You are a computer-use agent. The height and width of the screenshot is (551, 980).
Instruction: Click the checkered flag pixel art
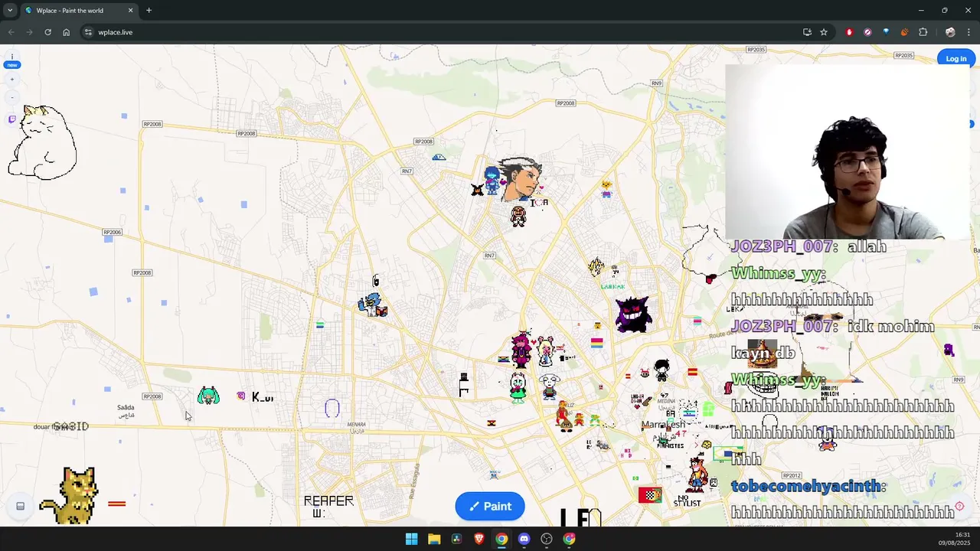click(650, 495)
